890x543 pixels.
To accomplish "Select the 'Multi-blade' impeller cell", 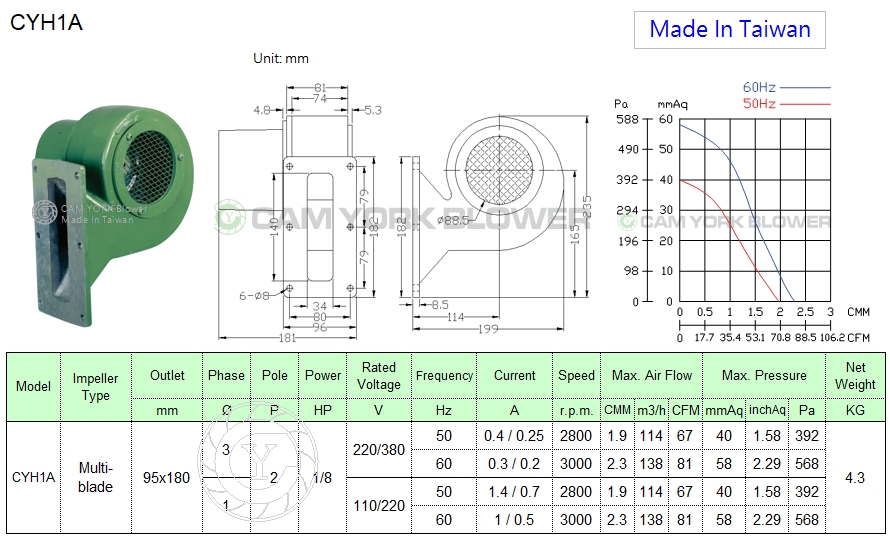I will [95, 477].
